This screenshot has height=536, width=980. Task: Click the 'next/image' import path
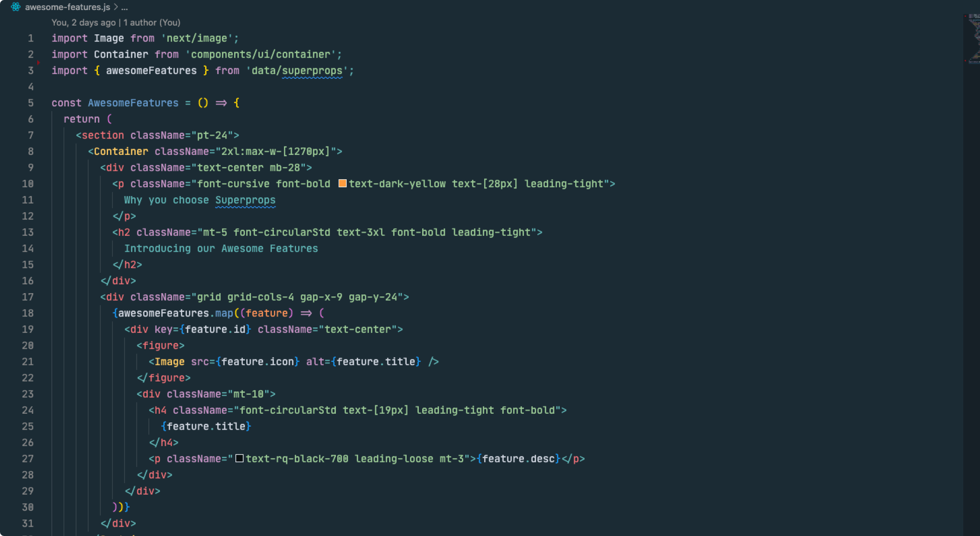click(x=197, y=39)
